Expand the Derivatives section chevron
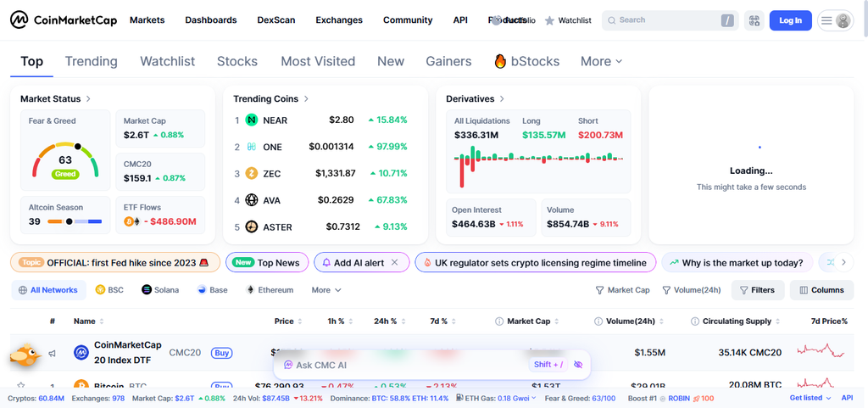 point(502,98)
